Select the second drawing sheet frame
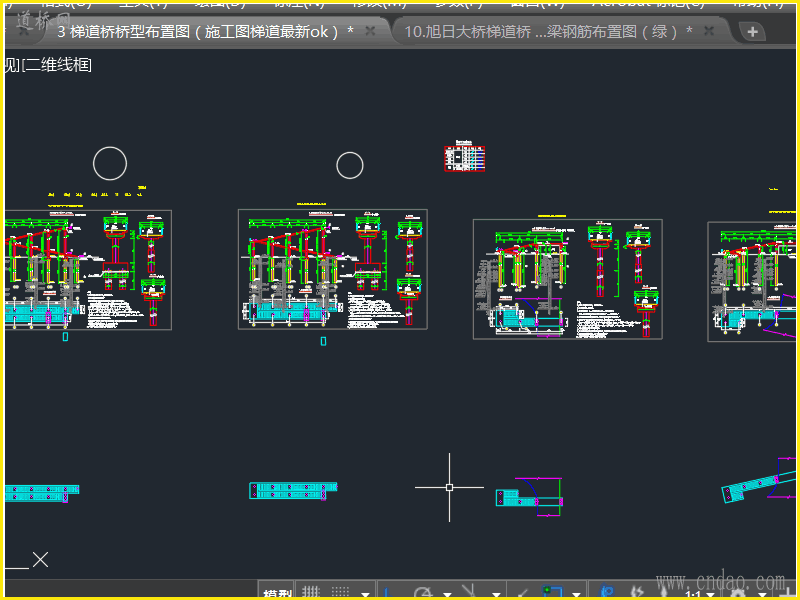The image size is (800, 600). tap(333, 269)
